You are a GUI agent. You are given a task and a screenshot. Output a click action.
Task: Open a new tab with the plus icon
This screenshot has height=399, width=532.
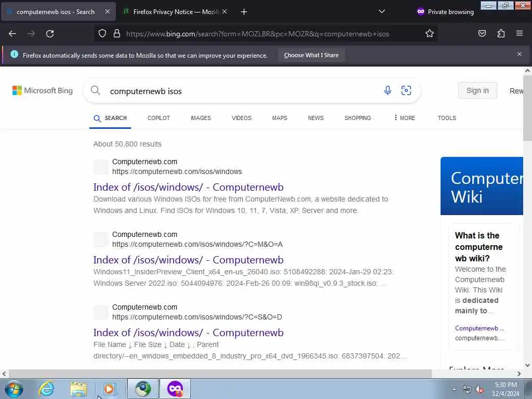244,12
